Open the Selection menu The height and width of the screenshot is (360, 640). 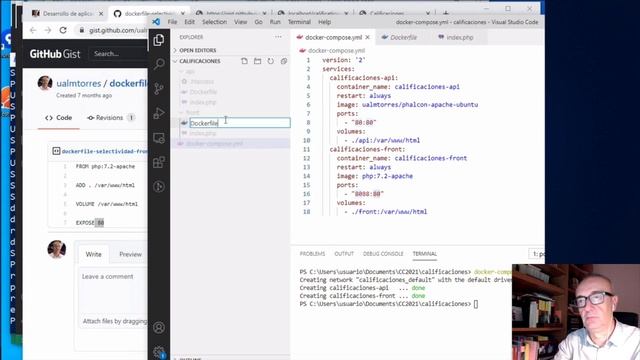point(214,22)
